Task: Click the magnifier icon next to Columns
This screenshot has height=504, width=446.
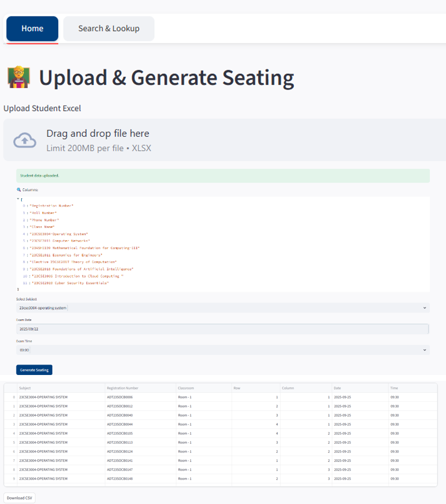Action: click(19, 190)
